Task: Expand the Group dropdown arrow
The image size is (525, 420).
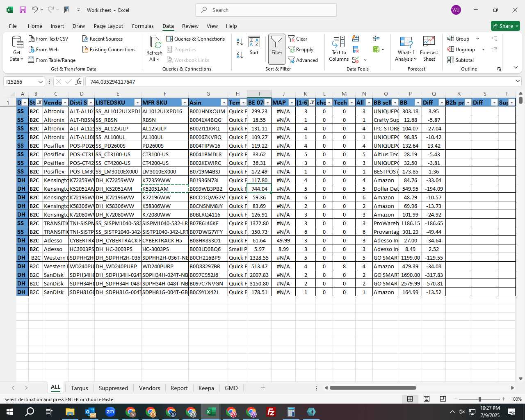Action: click(x=477, y=39)
